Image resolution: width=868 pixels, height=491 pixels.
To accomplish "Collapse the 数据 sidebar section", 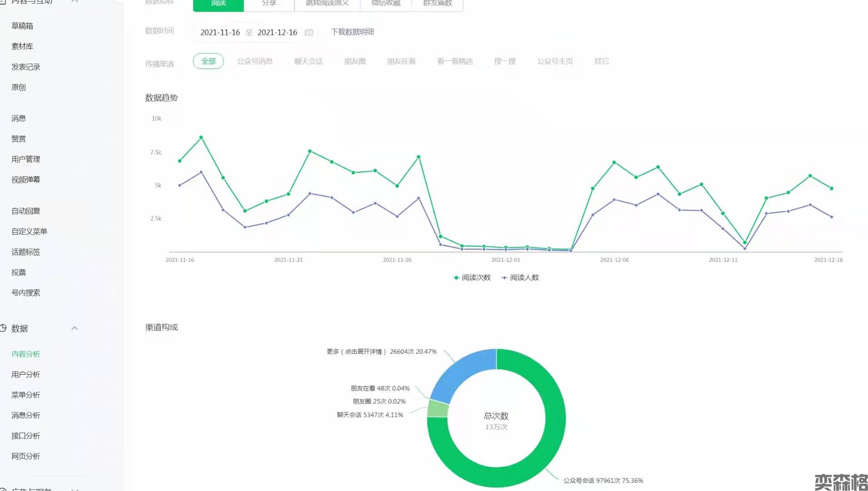I will coord(75,328).
